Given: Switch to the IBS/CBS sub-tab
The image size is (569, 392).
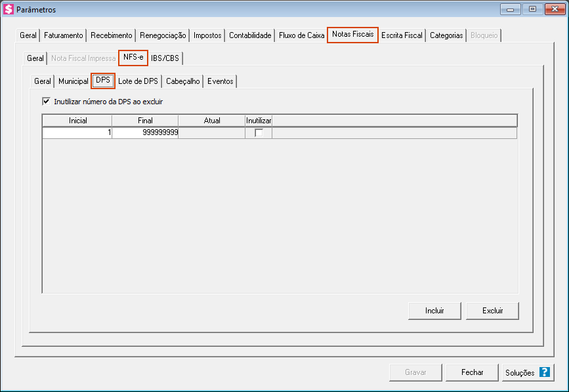Looking at the screenshot, I should point(165,58).
